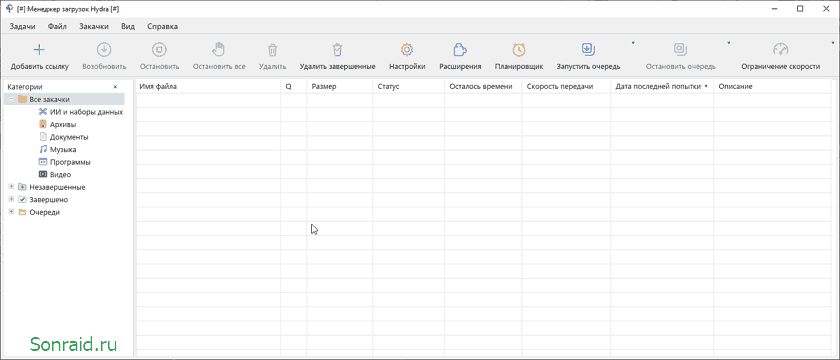Click the Программы window icon
This screenshot has width=840, height=360.
pyautogui.click(x=43, y=162)
